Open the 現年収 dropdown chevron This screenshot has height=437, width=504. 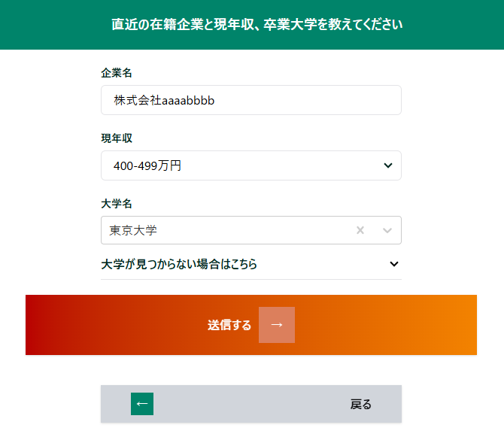(388, 165)
